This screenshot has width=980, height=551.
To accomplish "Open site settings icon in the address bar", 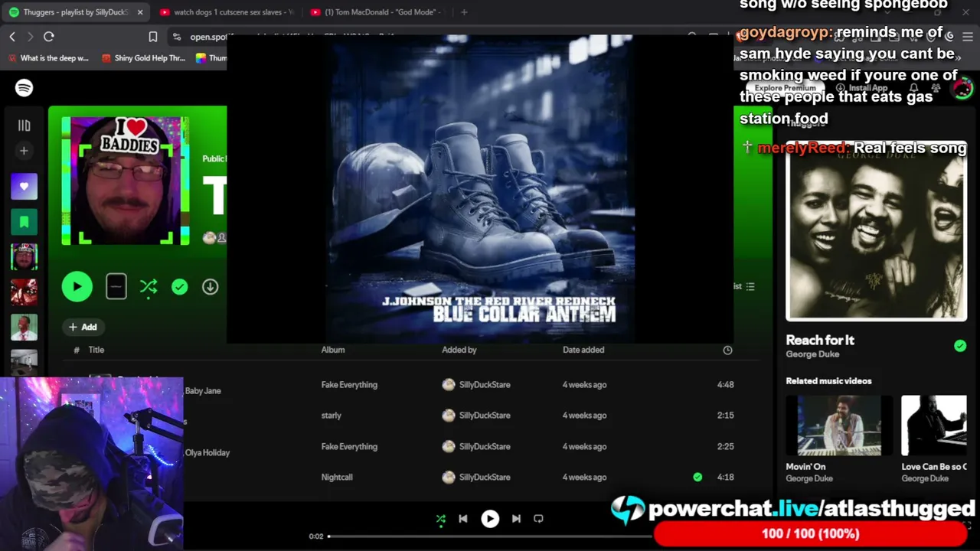I will coord(178,37).
